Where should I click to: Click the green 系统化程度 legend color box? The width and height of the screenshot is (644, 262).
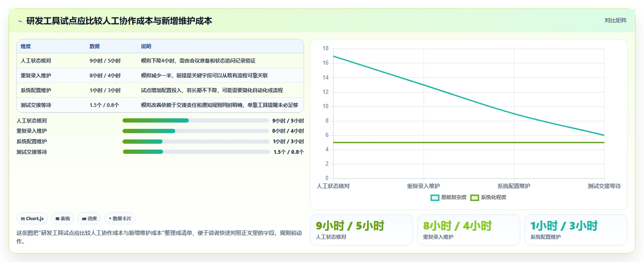(x=474, y=197)
